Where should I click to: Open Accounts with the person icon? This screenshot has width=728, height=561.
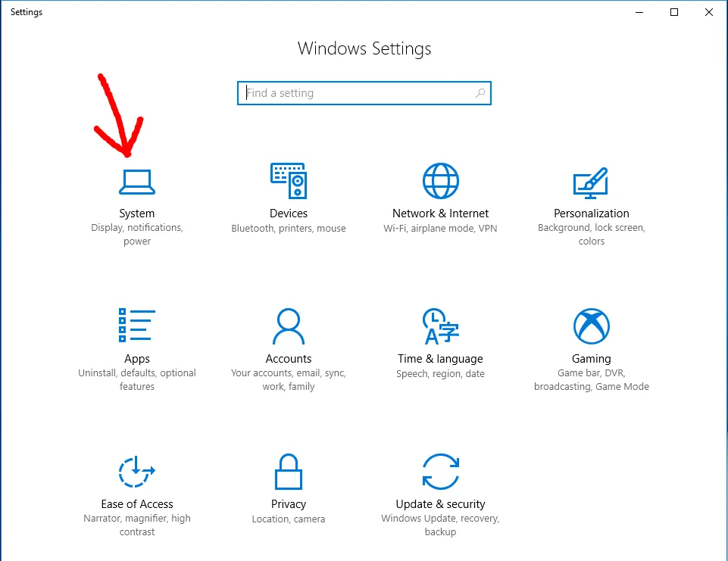pos(289,326)
